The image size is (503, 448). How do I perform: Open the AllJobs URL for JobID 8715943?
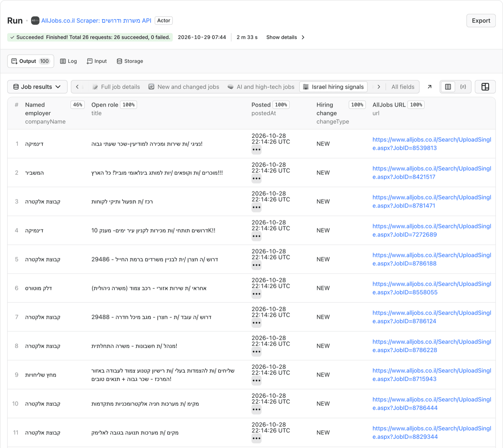click(432, 375)
